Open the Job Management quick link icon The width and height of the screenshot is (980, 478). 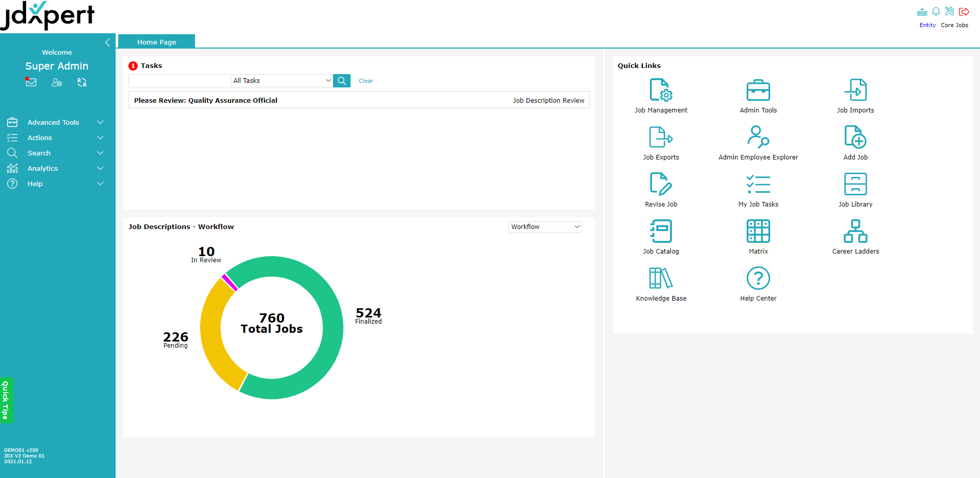pyautogui.click(x=661, y=90)
